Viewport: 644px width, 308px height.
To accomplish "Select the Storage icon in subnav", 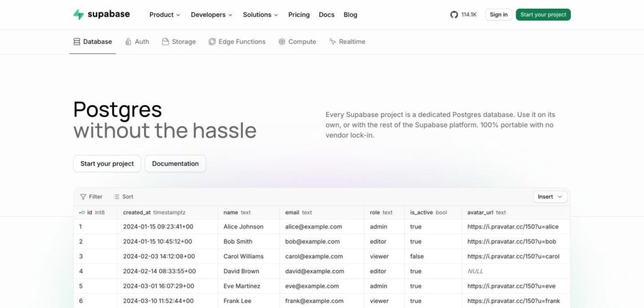I will pos(165,41).
